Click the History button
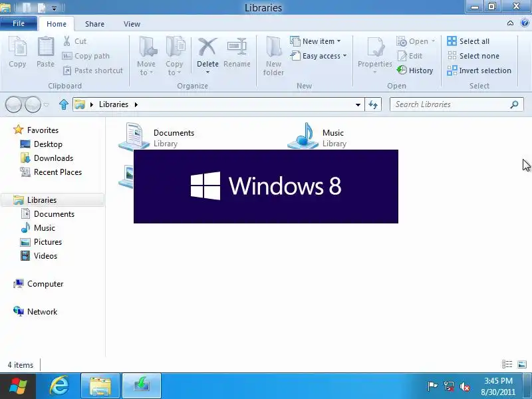532x399 pixels. click(415, 70)
